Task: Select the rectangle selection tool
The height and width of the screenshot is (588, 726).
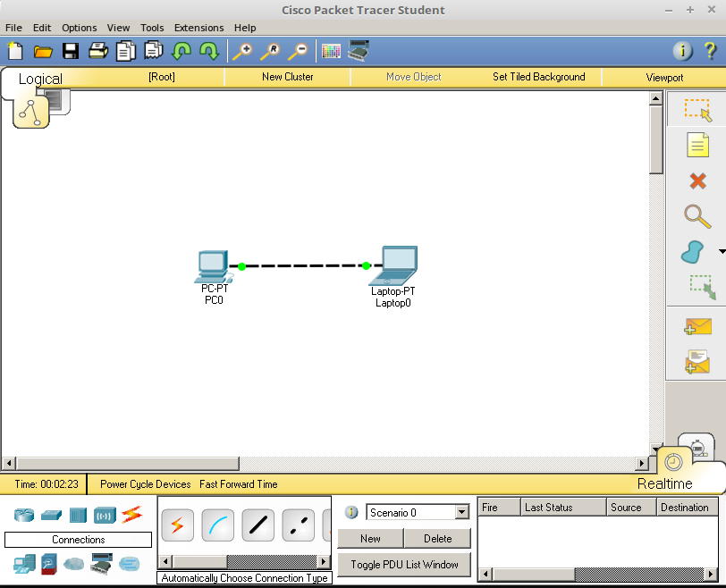Action: [x=697, y=109]
